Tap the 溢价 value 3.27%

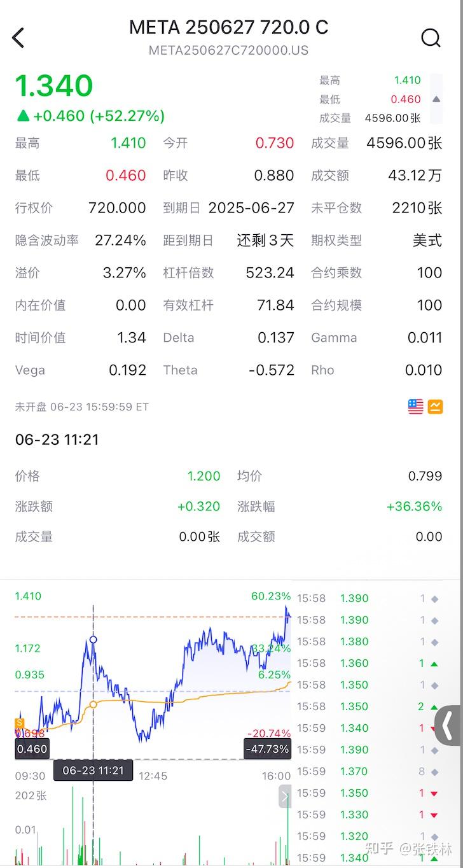[x=125, y=273]
